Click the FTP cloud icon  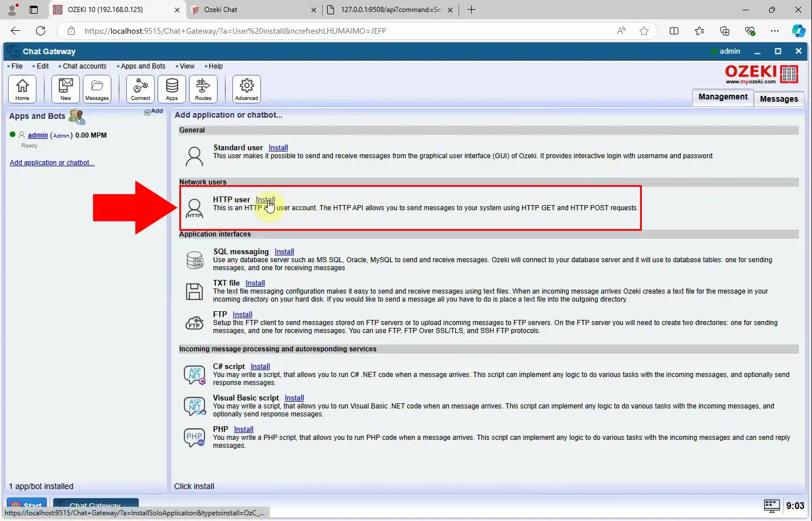195,323
